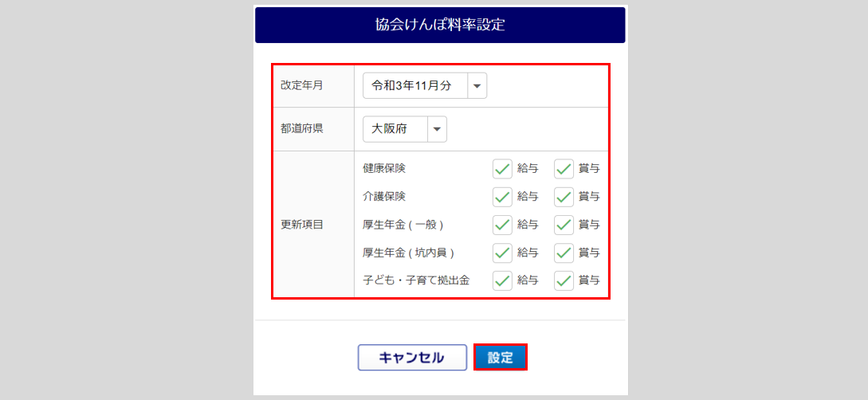Viewport: 868px width, 400px height.
Task: Click the 協会けんぽ料率設定 title bar
Action: (440, 25)
